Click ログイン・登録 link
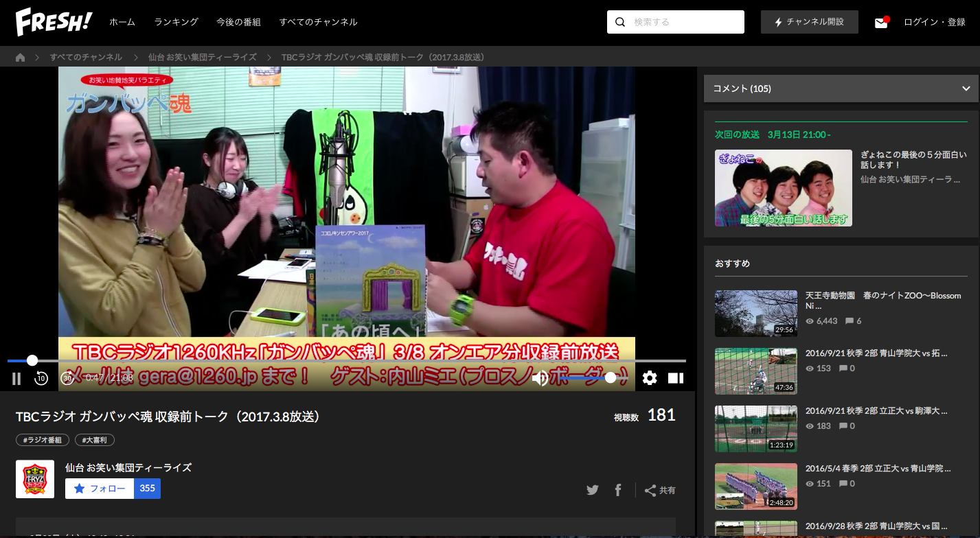Image resolution: width=980 pixels, height=538 pixels. tap(935, 22)
